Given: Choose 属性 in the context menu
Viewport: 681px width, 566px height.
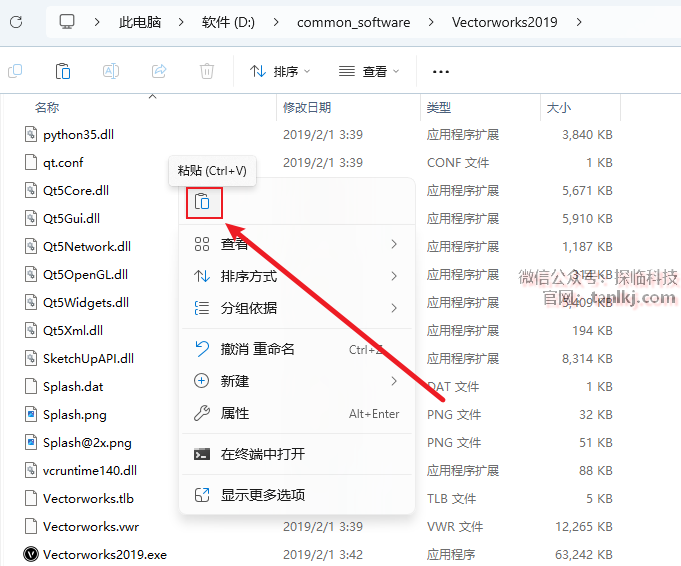Looking at the screenshot, I should pos(297,414).
